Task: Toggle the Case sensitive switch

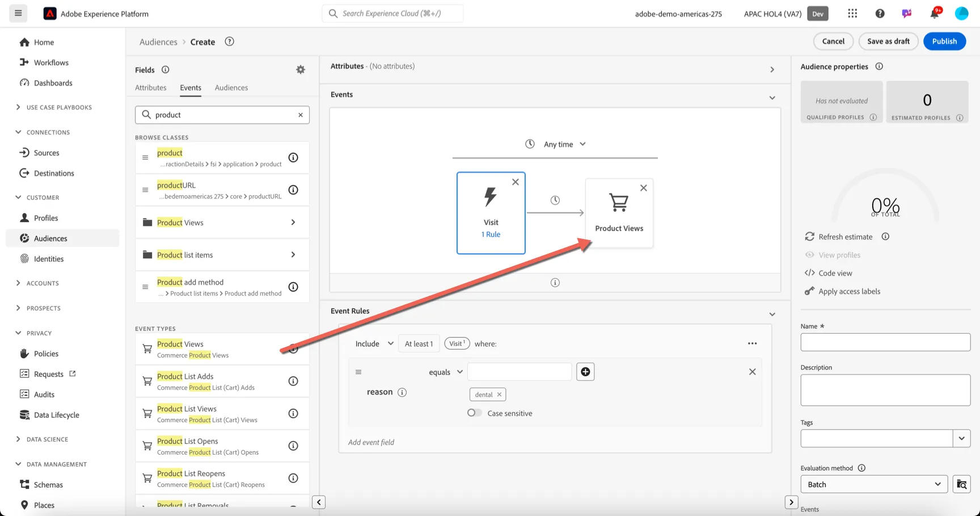Action: [x=475, y=413]
